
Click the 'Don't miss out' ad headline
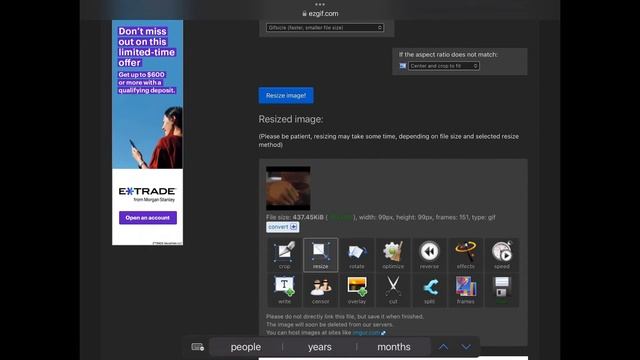pos(147,47)
